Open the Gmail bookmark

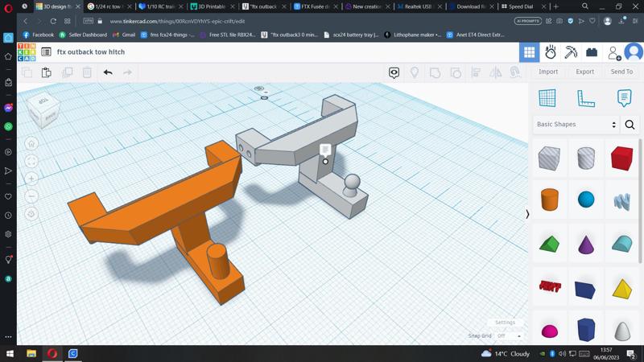124,35
